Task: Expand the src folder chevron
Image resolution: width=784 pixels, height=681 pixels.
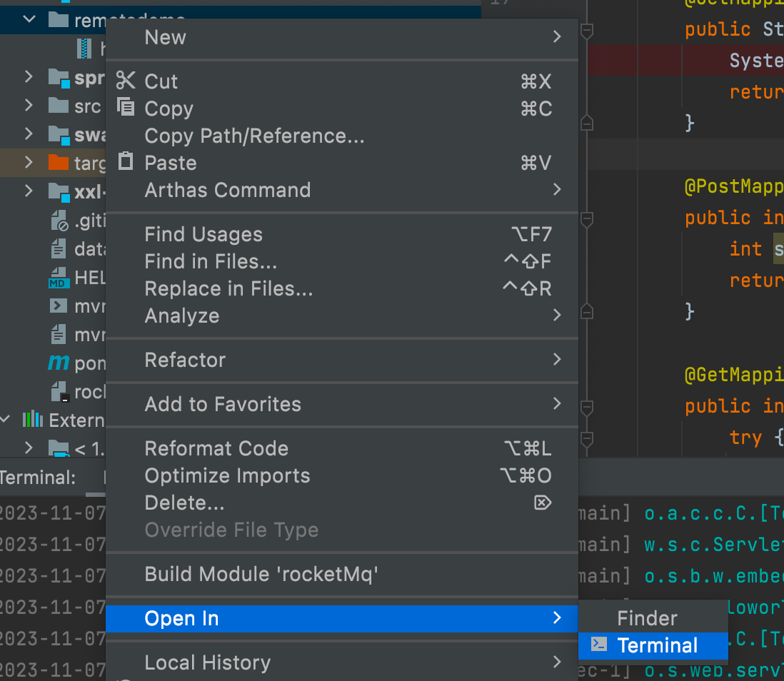Action: (29, 106)
